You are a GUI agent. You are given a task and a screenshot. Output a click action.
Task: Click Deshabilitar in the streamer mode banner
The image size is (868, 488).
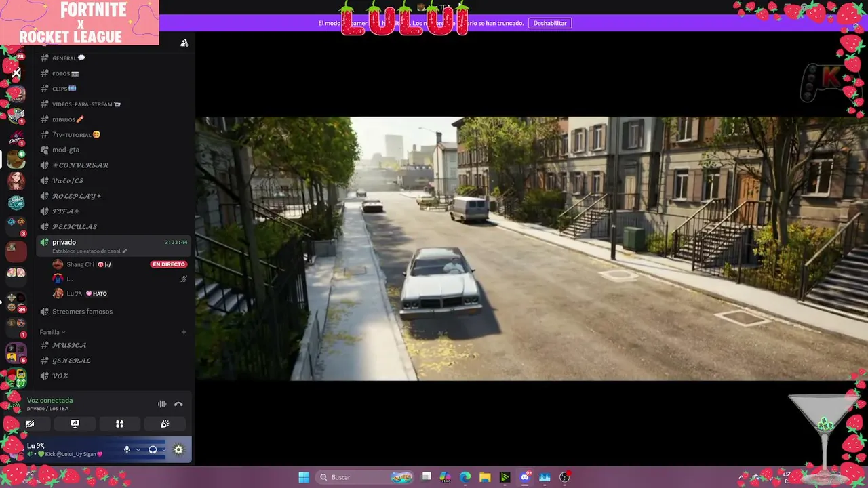[549, 23]
